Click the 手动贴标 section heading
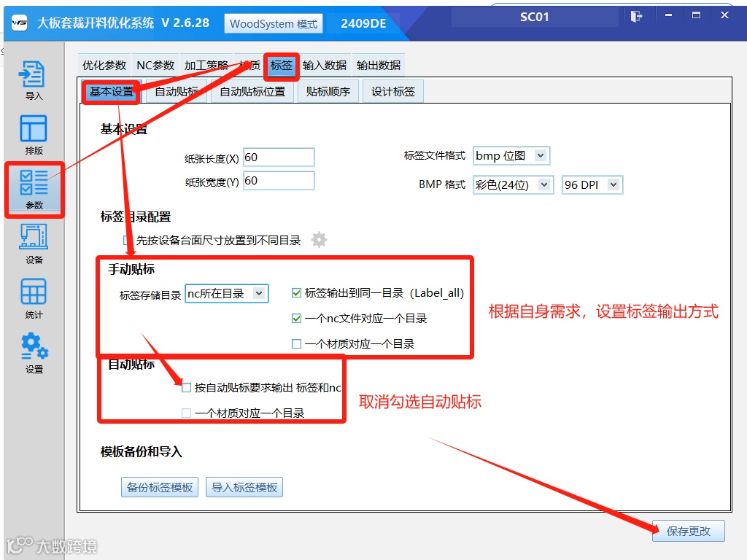 click(131, 269)
